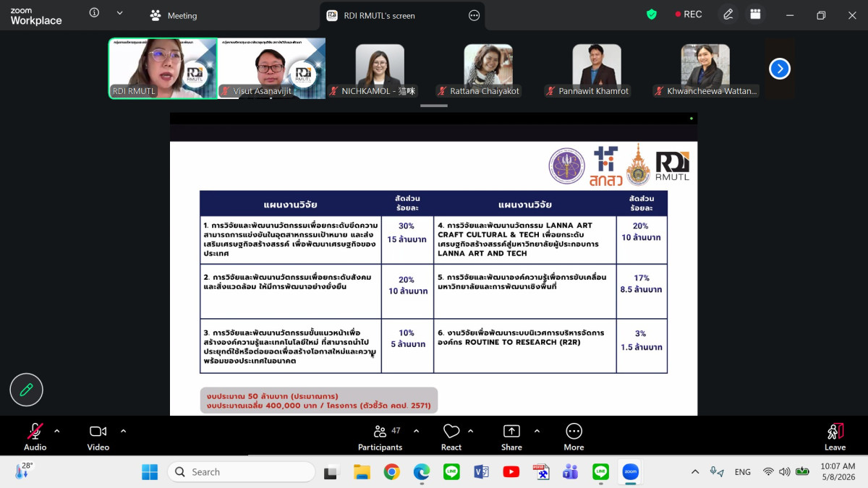Open the More options ellipsis button
Screen dimensions: 868x488
pyautogui.click(x=574, y=432)
